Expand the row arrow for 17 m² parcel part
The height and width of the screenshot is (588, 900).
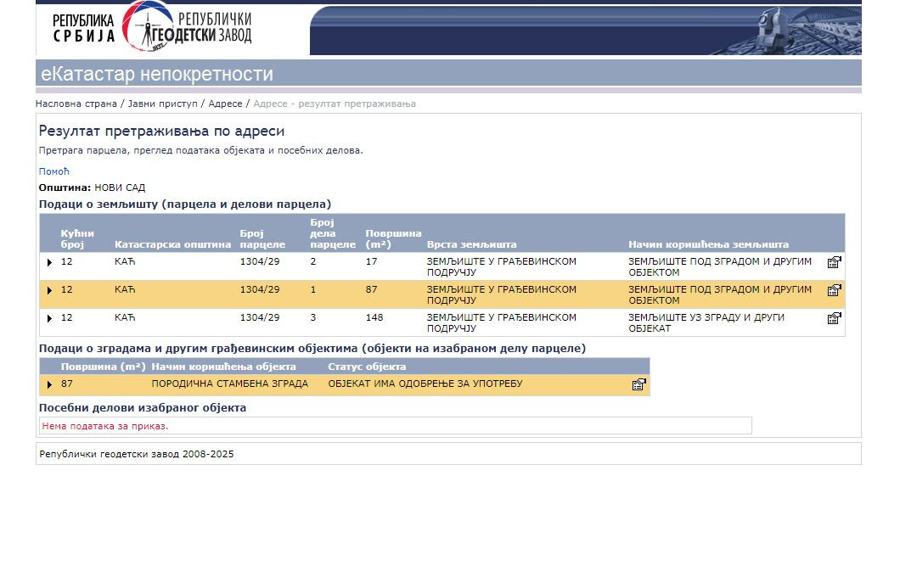(49, 262)
